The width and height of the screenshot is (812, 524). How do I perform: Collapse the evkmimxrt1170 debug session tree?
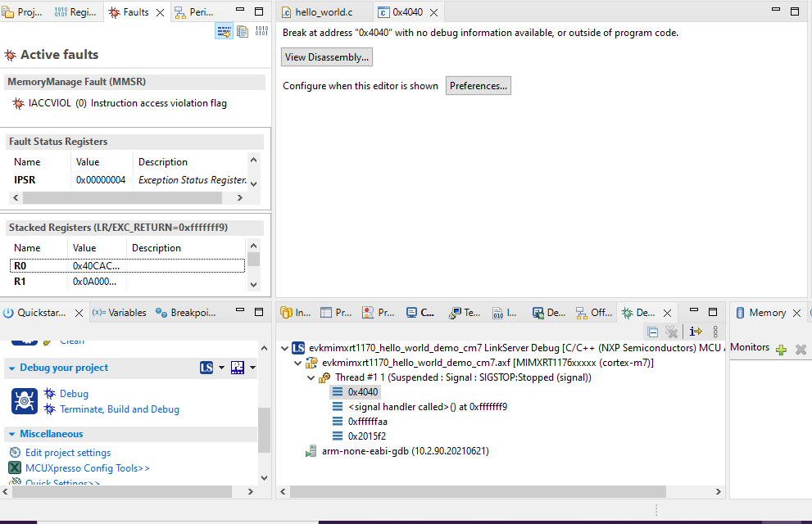tap(285, 349)
